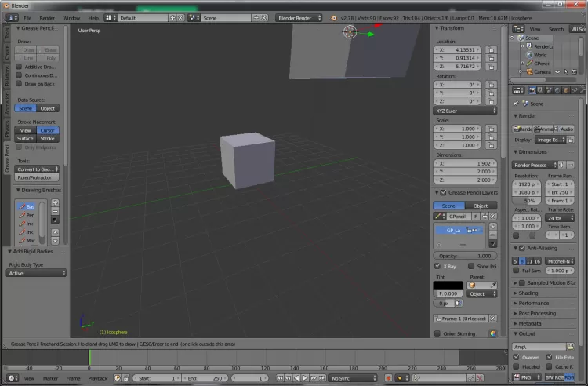The image size is (588, 386).
Task: Add a new screen layout with plus
Action: tap(172, 17)
